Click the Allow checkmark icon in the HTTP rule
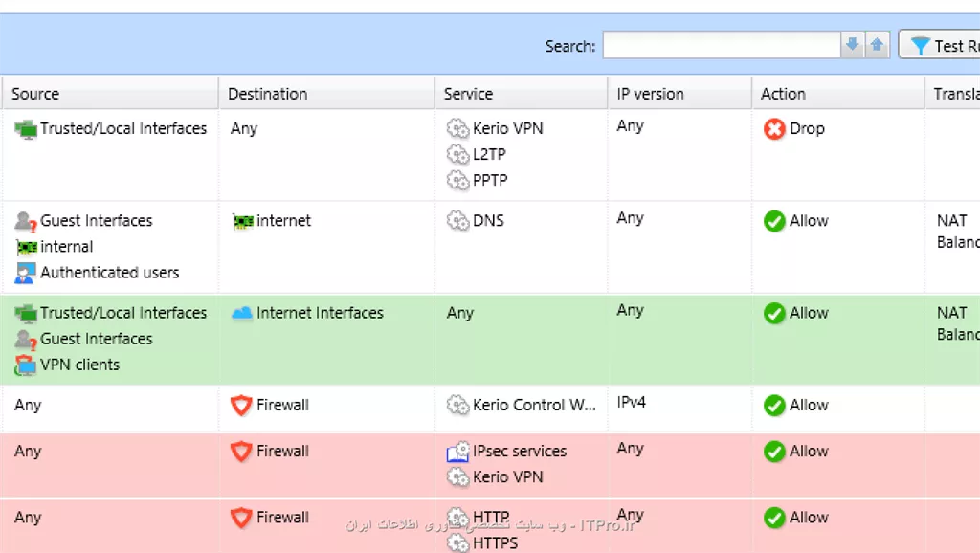 (773, 518)
